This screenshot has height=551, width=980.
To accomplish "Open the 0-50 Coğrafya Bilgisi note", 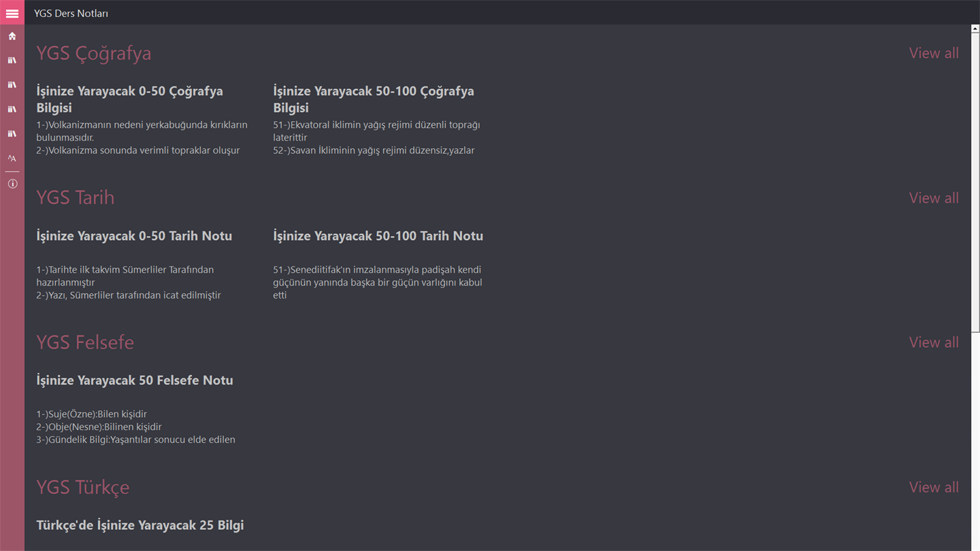I will click(129, 99).
